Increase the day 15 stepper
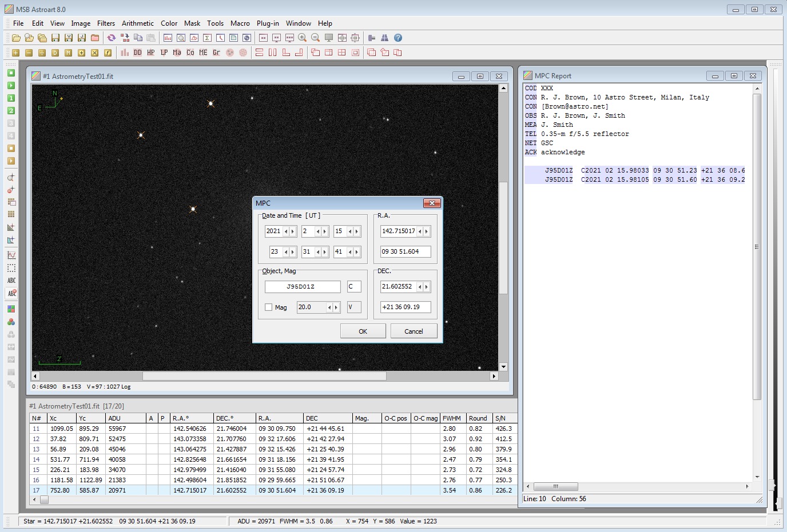787x532 pixels. [x=357, y=231]
